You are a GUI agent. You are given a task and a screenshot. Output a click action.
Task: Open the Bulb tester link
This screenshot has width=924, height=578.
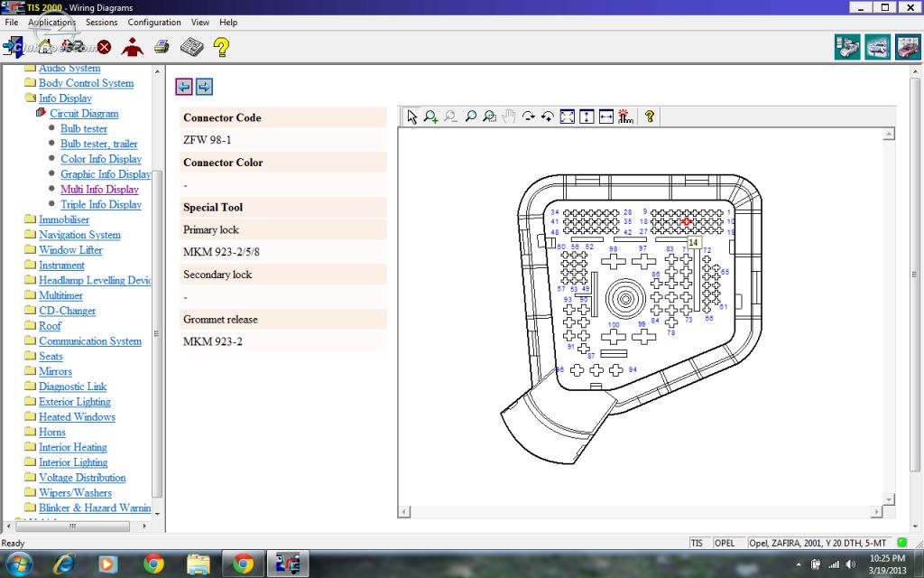[x=84, y=128]
